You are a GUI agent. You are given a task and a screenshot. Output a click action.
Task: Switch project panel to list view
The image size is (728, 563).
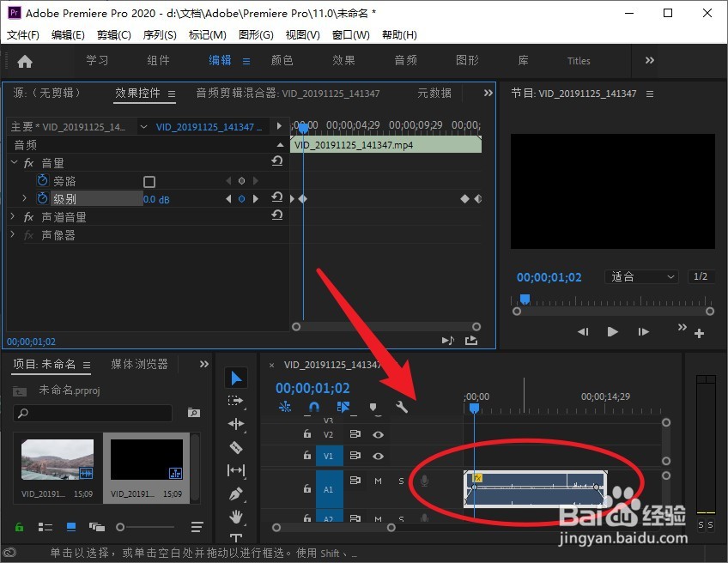45,527
